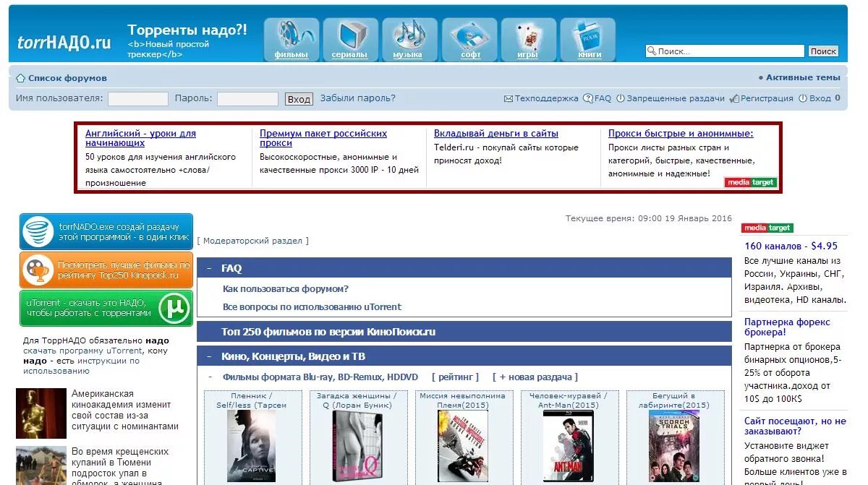Open the сериалы category icon
The image size is (868, 485).
(350, 39)
